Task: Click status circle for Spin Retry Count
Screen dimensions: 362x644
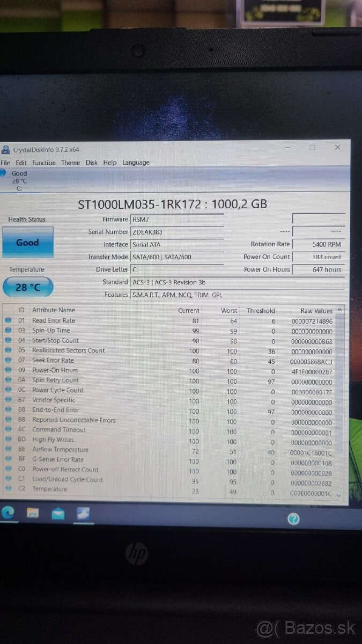Action: click(x=8, y=380)
